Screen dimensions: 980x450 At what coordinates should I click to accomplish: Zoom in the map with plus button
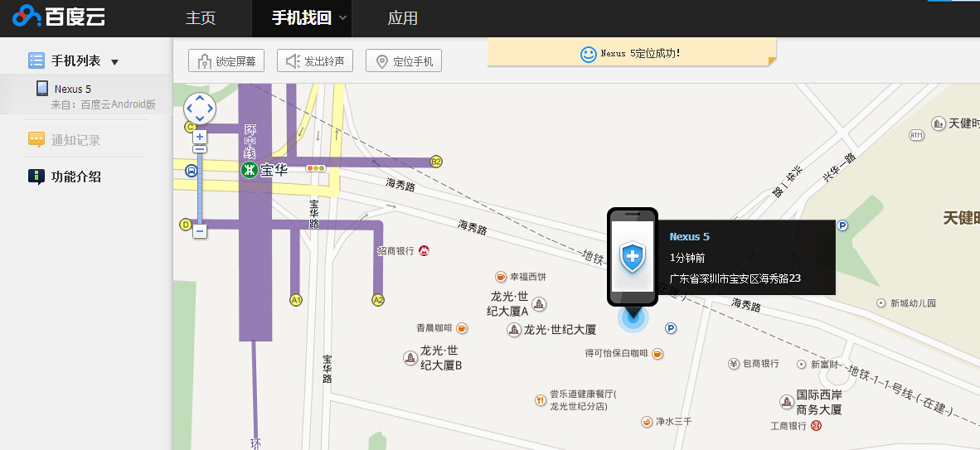[x=200, y=136]
